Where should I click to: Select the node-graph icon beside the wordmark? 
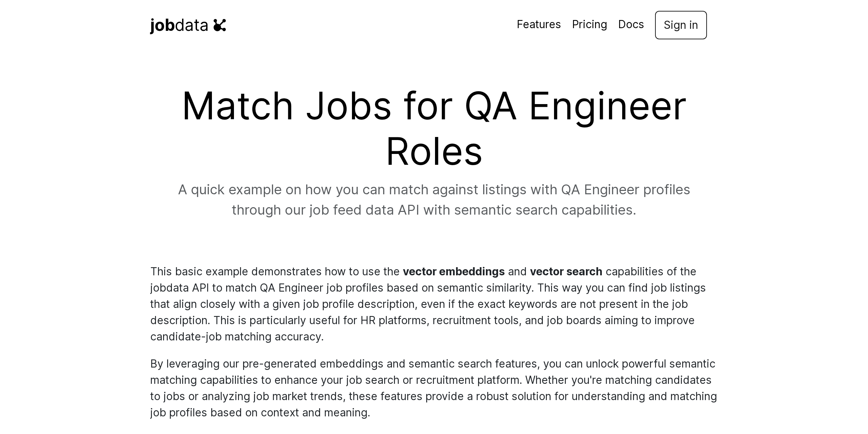(x=220, y=25)
